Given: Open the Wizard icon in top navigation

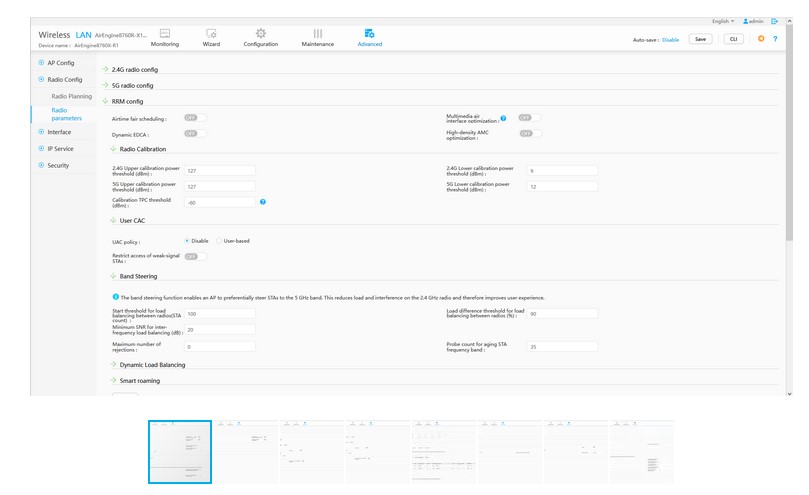Looking at the screenshot, I should (x=211, y=33).
